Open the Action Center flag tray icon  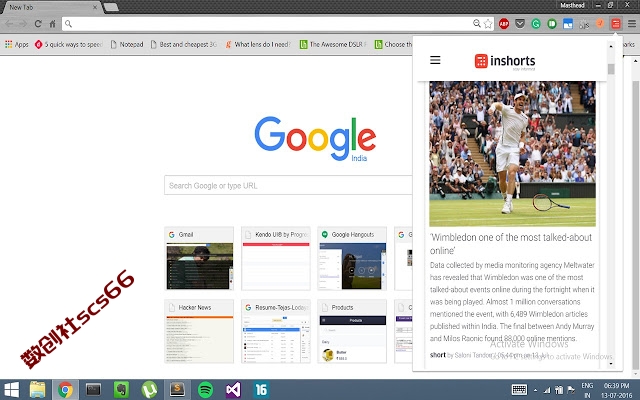point(571,390)
